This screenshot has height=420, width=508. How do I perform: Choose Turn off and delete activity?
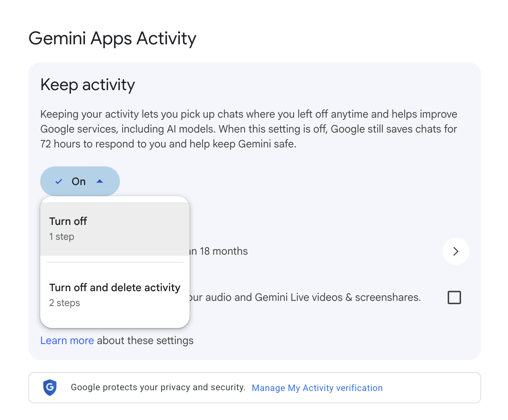[x=115, y=295]
